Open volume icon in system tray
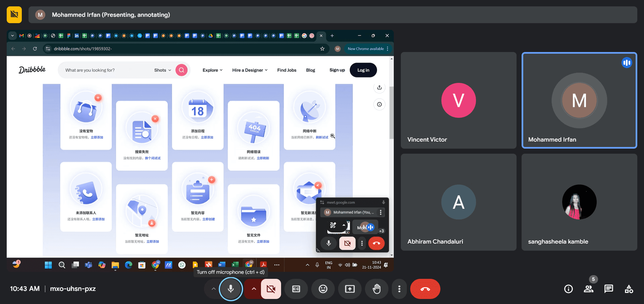 [347, 265]
